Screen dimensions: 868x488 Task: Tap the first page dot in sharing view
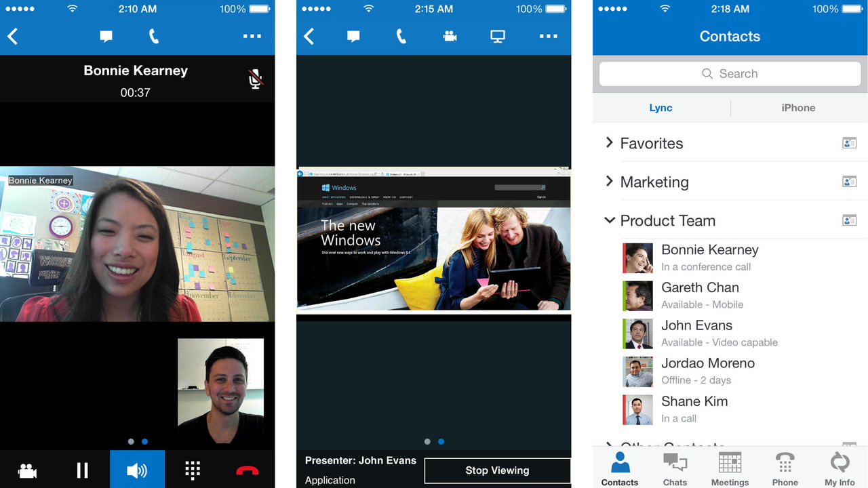pyautogui.click(x=427, y=442)
